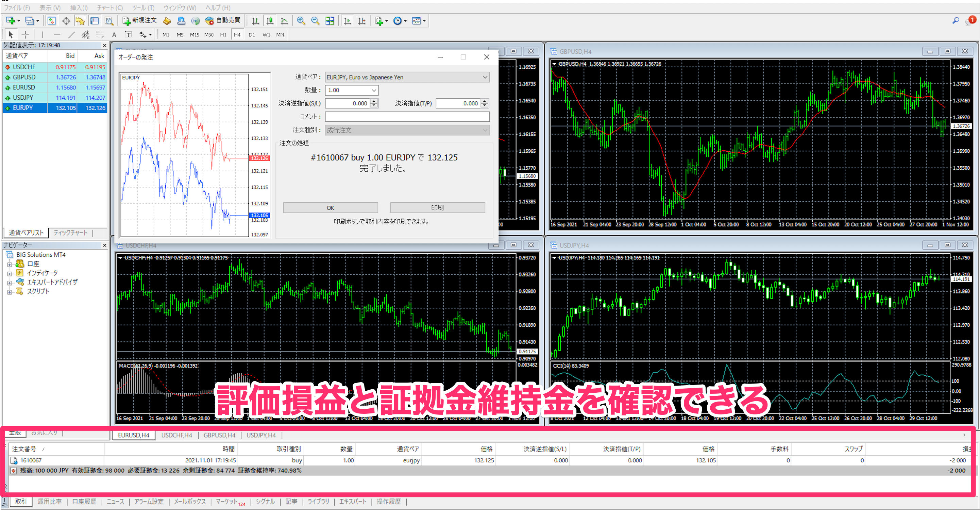This screenshot has height=510, width=980.
Task: Select the trendline drawing tool
Action: (x=71, y=35)
